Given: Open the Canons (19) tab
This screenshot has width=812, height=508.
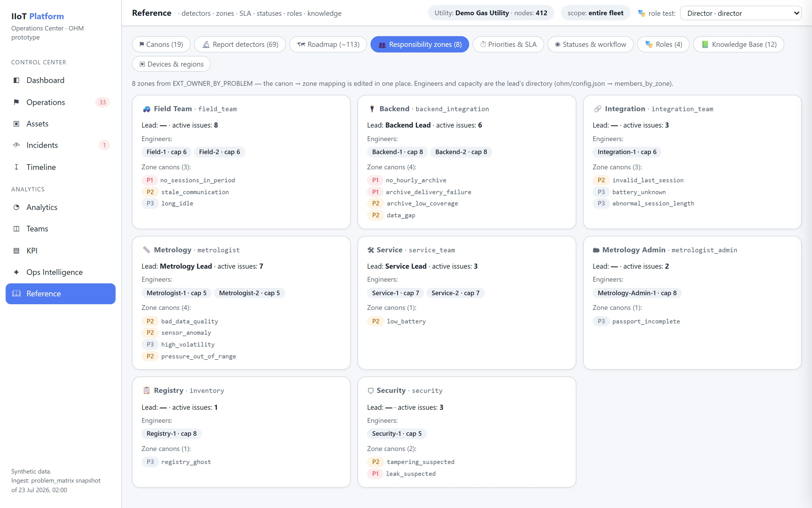Looking at the screenshot, I should [161, 44].
